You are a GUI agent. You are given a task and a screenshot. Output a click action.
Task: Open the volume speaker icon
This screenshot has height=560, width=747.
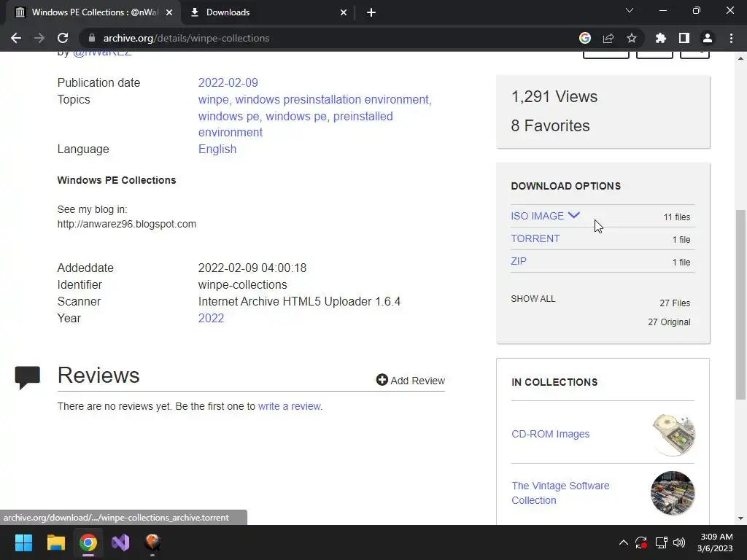pyautogui.click(x=679, y=542)
